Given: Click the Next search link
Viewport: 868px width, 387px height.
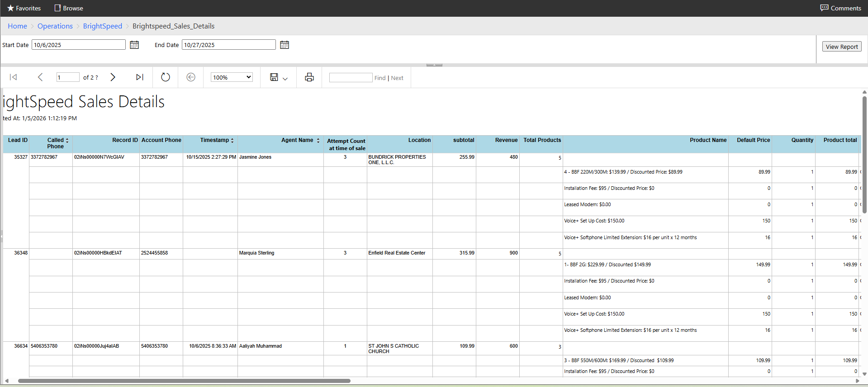Looking at the screenshot, I should coord(397,78).
